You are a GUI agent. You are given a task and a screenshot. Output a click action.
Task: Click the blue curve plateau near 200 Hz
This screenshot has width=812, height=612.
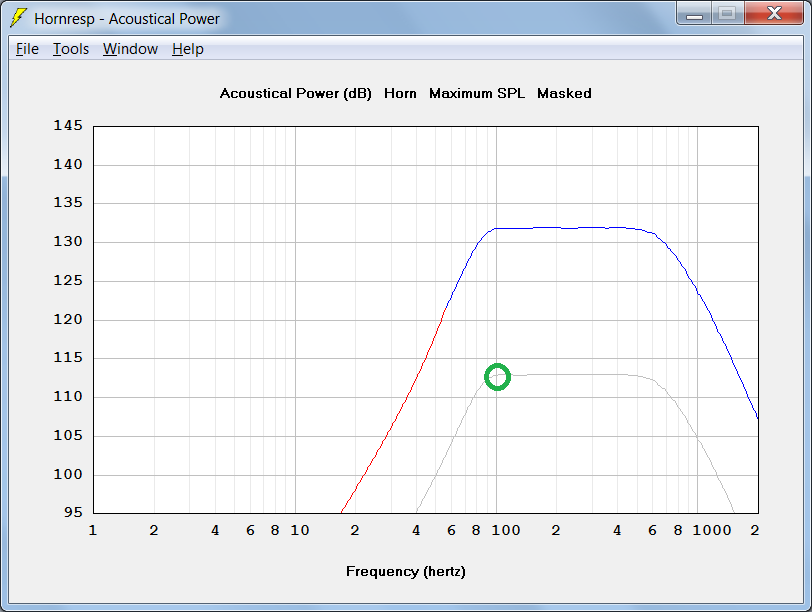557,227
